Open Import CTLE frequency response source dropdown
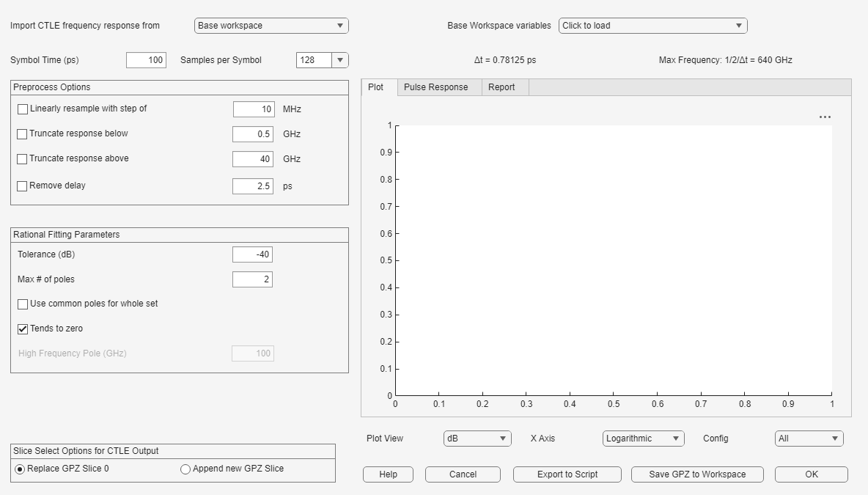 pyautogui.click(x=271, y=26)
